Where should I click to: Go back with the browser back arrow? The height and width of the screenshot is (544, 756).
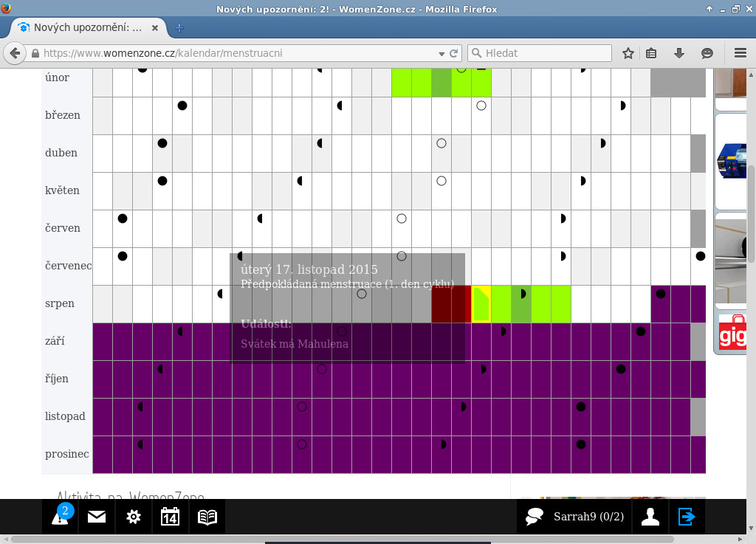14,53
